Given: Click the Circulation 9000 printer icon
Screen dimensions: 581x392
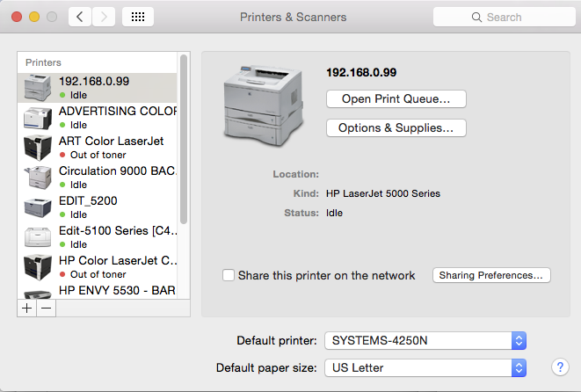Looking at the screenshot, I should pyautogui.click(x=38, y=177).
